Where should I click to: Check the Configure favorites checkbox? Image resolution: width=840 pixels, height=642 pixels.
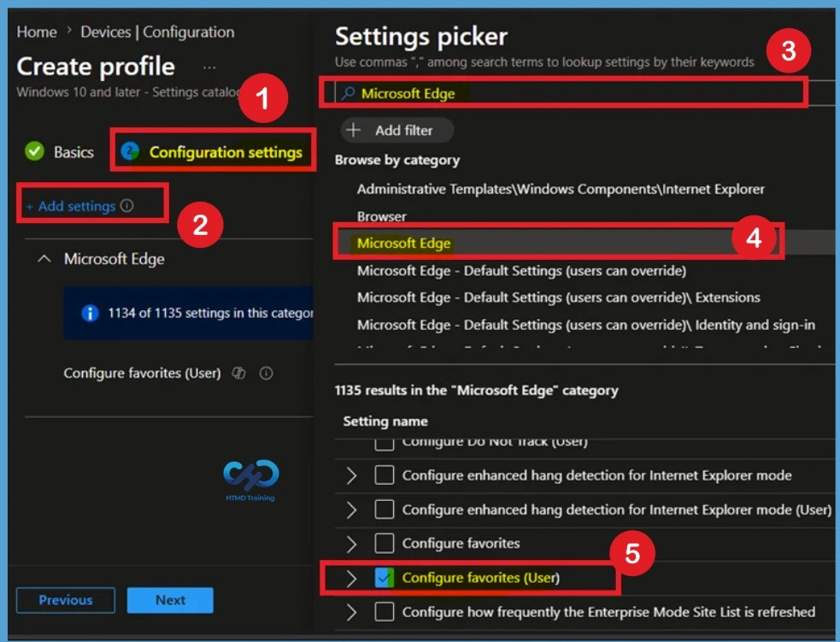click(384, 544)
